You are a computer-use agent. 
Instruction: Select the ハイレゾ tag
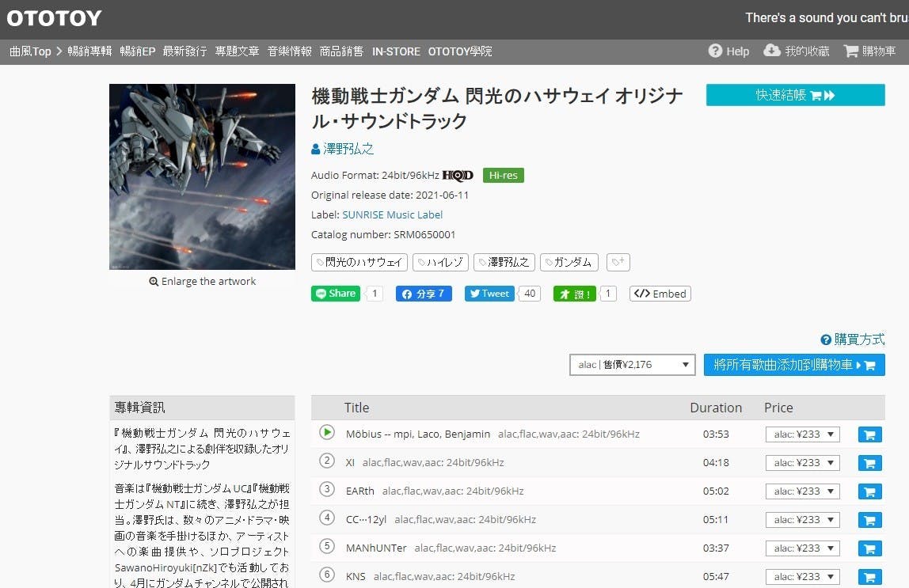click(x=440, y=263)
